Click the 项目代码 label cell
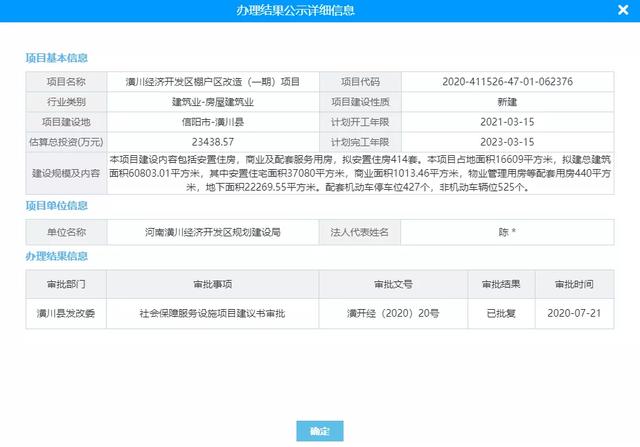640x447 pixels. (x=360, y=82)
